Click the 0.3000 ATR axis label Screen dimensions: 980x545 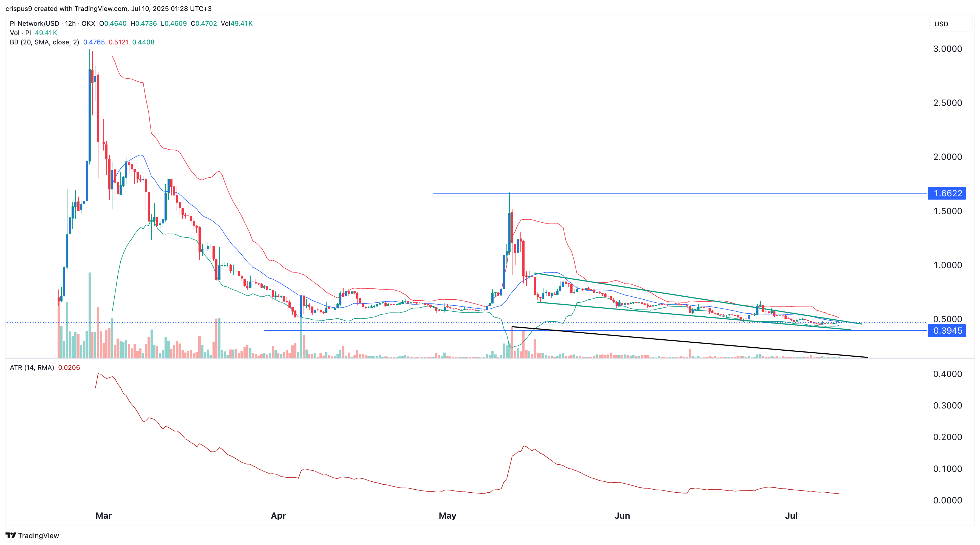click(948, 405)
